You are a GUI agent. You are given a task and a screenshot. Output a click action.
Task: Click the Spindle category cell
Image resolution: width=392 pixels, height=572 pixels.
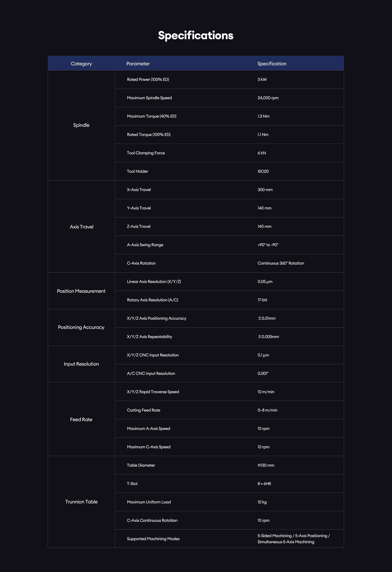point(81,125)
